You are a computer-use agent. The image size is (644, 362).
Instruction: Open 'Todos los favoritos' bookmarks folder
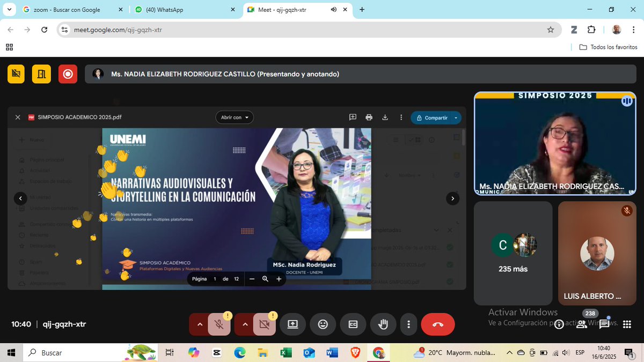coord(609,47)
